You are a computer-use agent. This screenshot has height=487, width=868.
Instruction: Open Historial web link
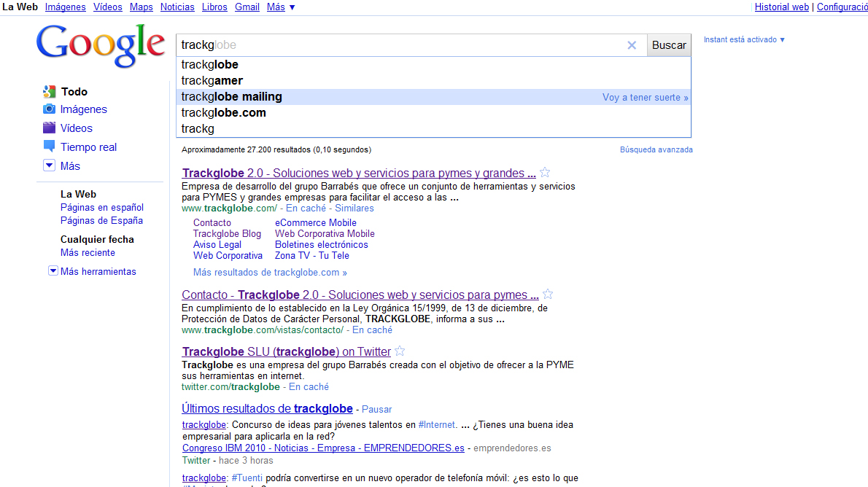coord(782,7)
